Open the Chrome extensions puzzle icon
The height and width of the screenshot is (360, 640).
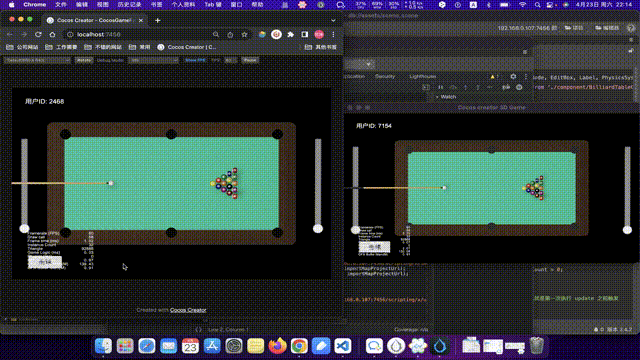(x=291, y=35)
